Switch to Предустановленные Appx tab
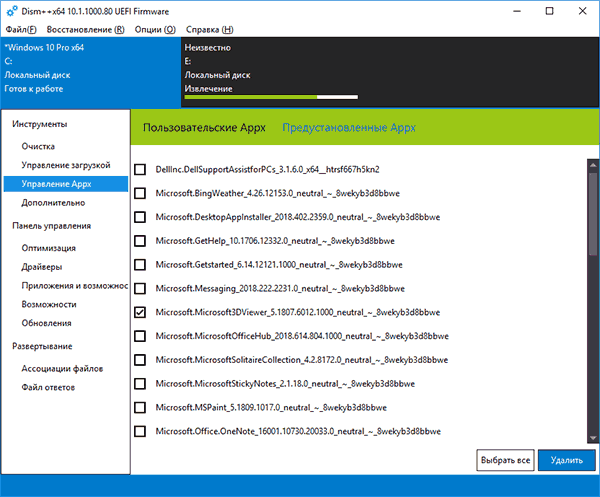Screen dimensions: 600x497 tap(349, 127)
